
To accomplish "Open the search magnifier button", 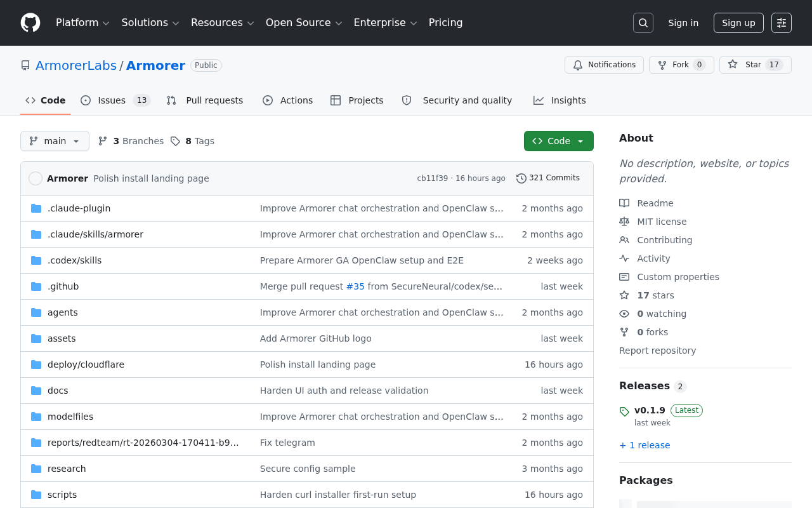I will (x=643, y=23).
